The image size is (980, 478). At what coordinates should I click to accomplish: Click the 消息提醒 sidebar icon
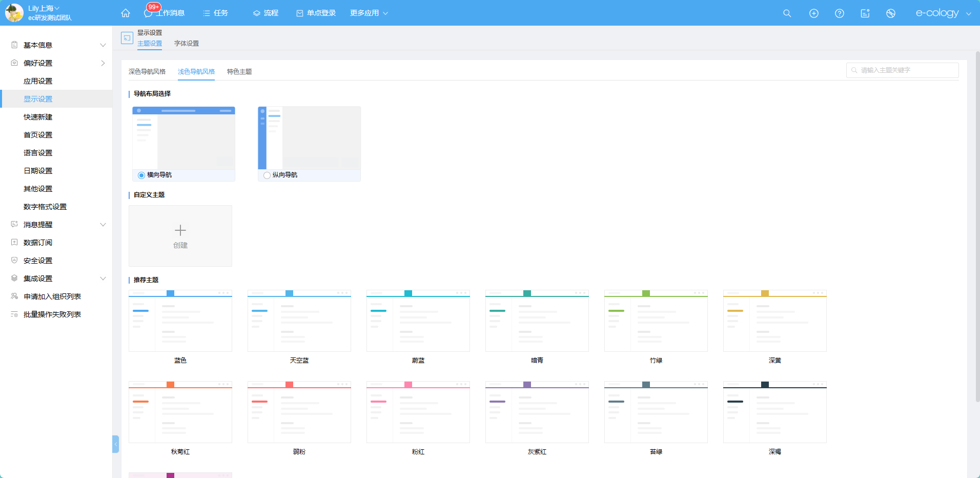tap(14, 225)
